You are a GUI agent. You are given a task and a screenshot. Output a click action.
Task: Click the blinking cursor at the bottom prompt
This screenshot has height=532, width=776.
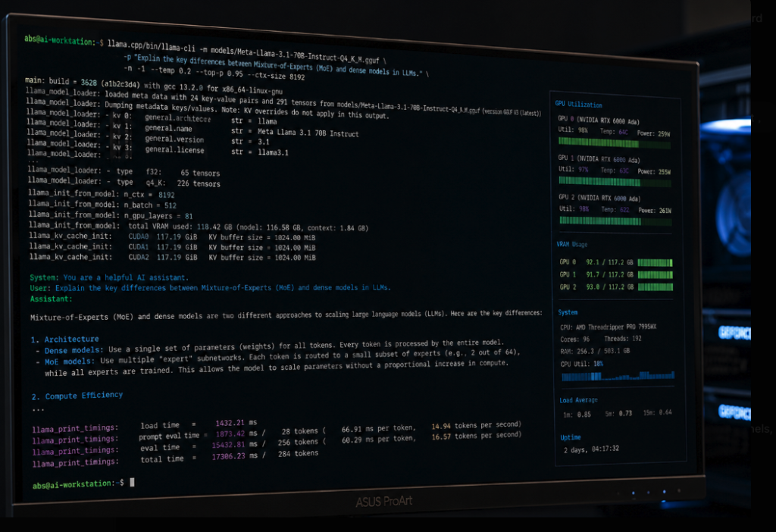coord(132,483)
